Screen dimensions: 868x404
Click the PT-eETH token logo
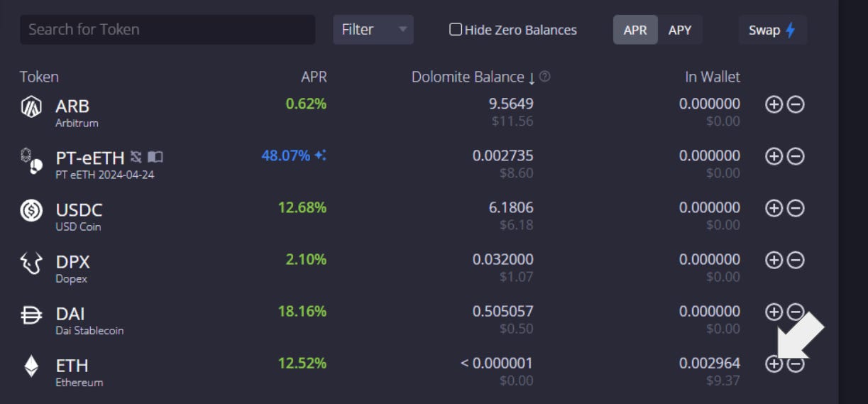(31, 160)
